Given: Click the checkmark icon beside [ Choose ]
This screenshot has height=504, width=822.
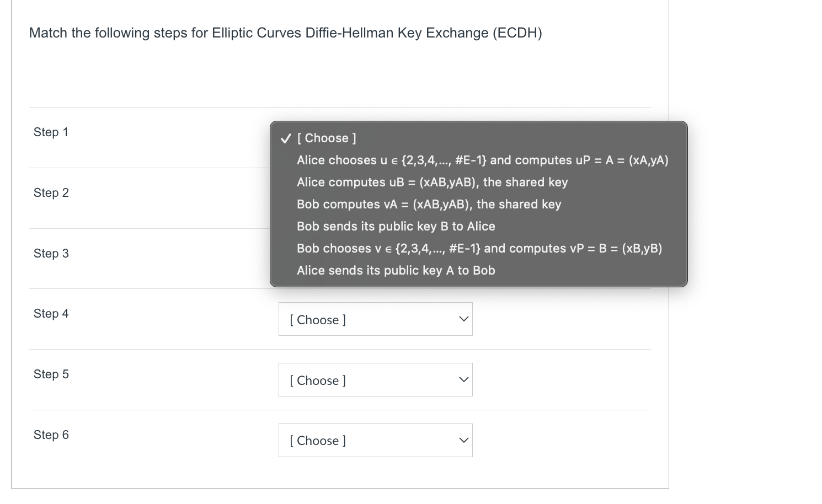Looking at the screenshot, I should (285, 138).
